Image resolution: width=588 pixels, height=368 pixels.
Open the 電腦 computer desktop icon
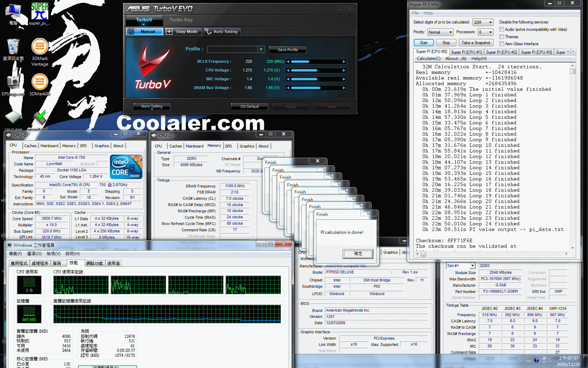(13, 14)
